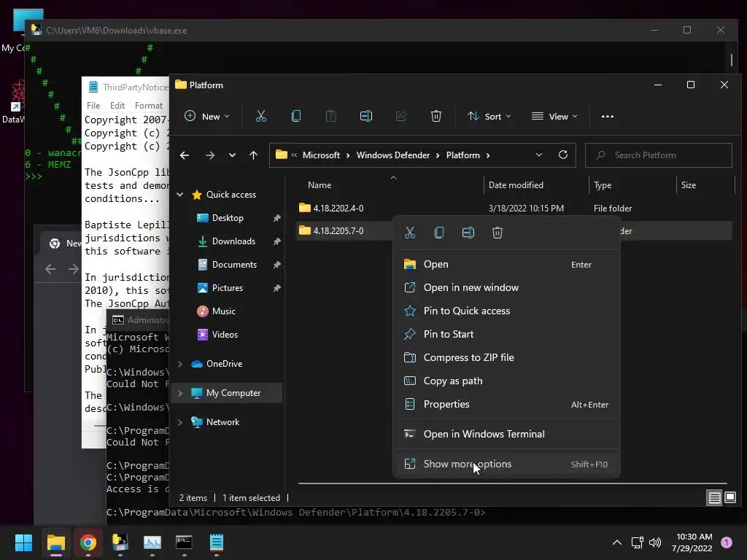Viewport: 747px width, 560px height.
Task: Open the New dropdown menu
Action: 206,116
